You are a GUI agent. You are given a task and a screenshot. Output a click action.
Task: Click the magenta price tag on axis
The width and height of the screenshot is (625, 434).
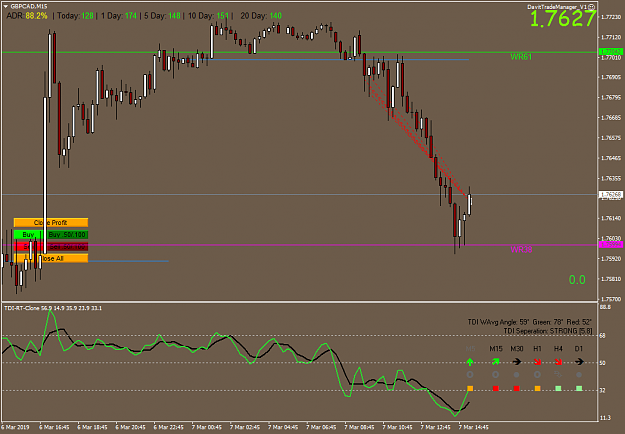click(x=611, y=244)
